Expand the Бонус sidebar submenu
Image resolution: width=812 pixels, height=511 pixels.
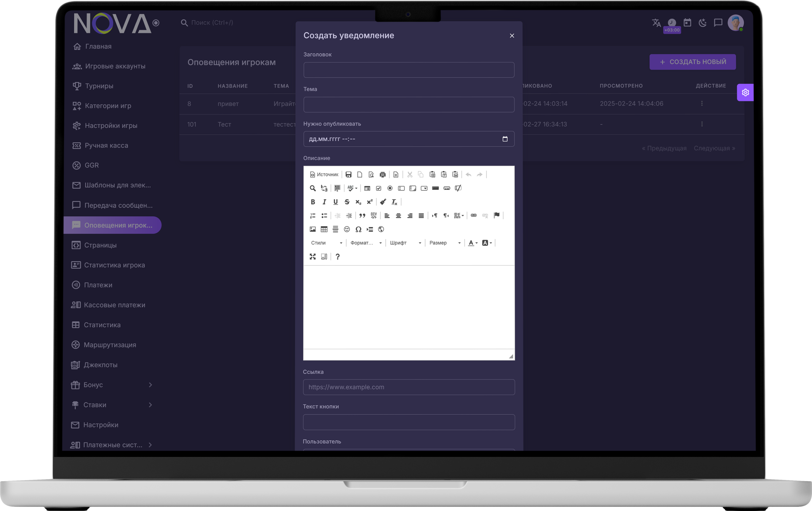coord(150,385)
